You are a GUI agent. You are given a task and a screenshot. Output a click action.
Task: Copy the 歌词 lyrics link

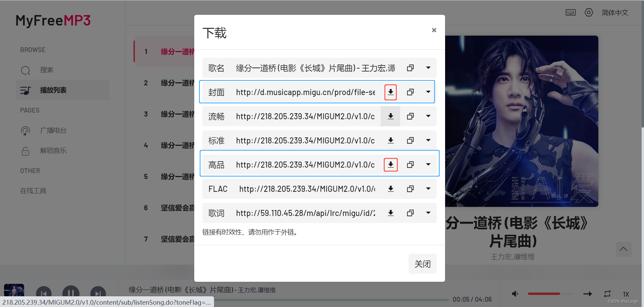[x=410, y=213]
